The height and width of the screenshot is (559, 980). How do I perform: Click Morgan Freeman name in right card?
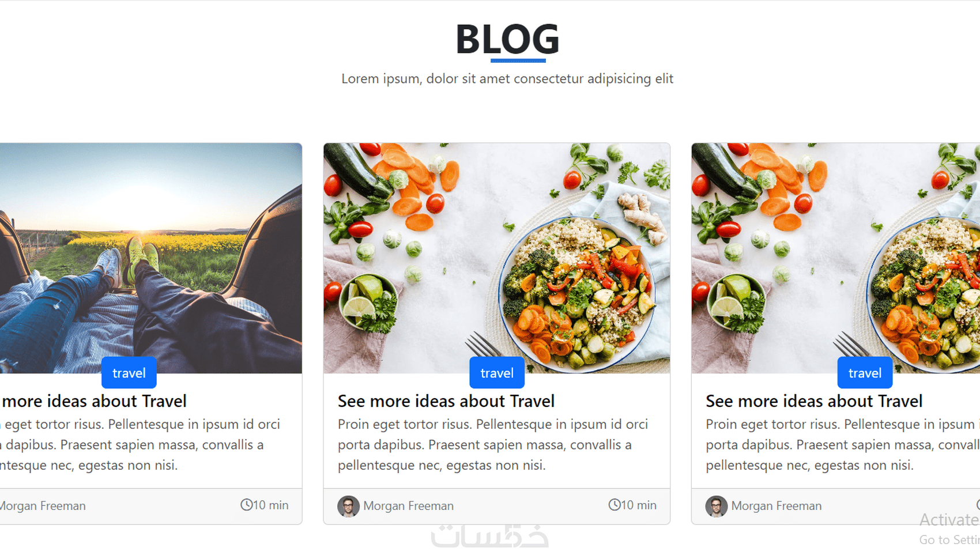(x=777, y=506)
